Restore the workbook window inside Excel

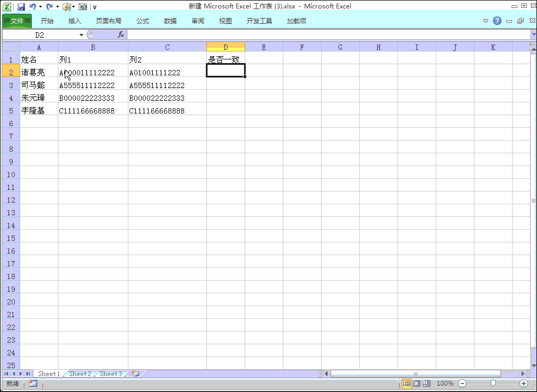point(521,21)
